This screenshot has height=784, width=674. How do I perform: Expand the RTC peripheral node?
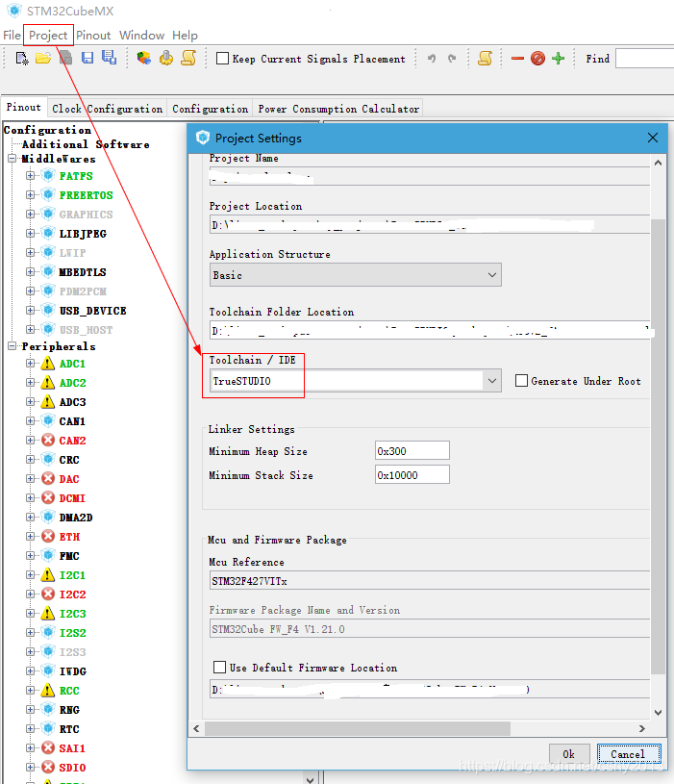point(31,728)
